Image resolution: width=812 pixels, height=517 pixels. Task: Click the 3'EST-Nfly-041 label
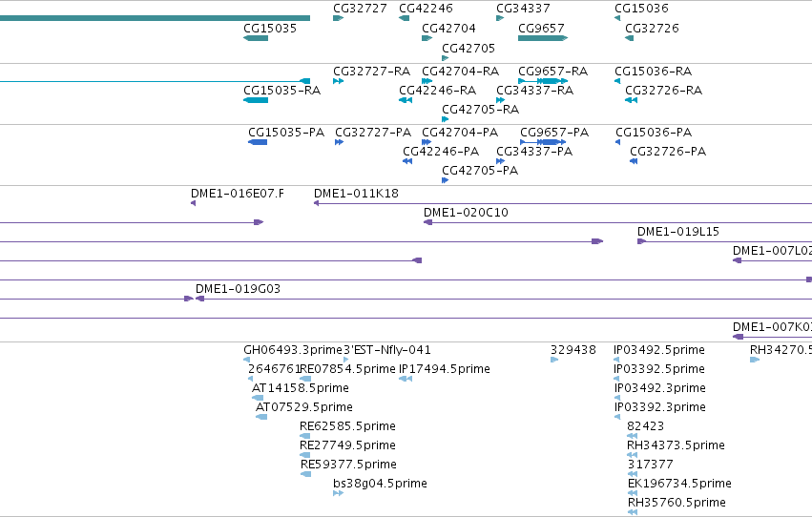click(387, 350)
